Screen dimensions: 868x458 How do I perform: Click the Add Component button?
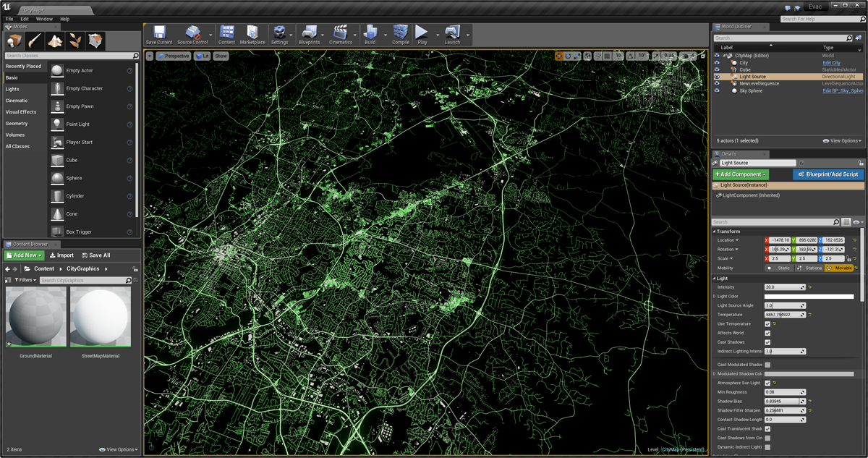pos(741,174)
